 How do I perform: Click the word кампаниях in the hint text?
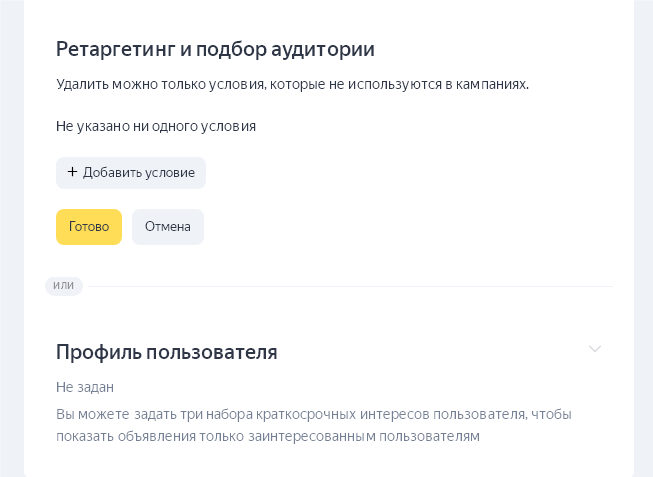[492, 84]
